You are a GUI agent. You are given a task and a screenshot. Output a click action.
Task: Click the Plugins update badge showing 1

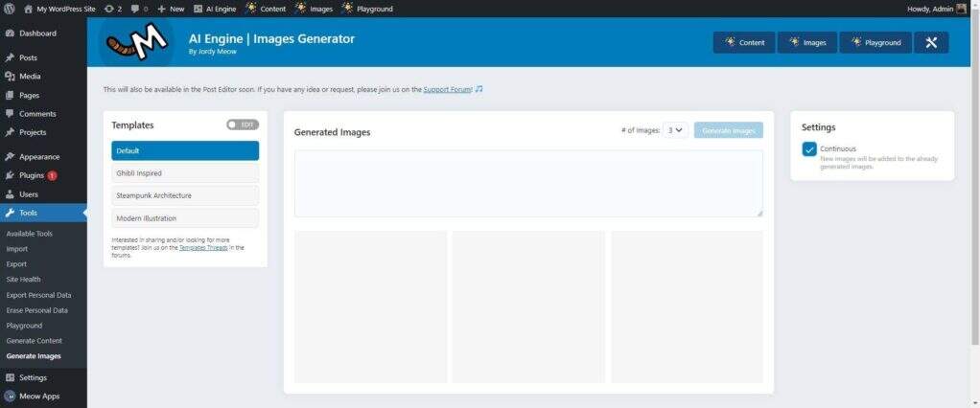(52, 176)
